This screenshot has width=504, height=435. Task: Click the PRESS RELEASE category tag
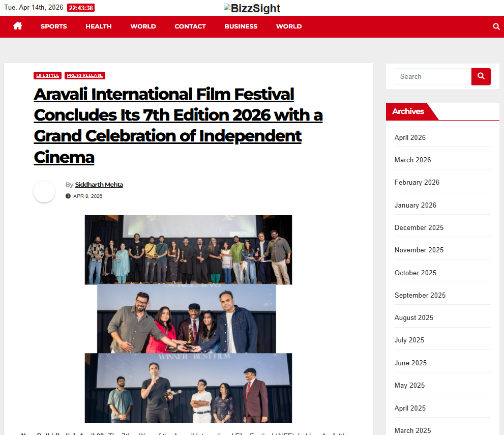(85, 75)
